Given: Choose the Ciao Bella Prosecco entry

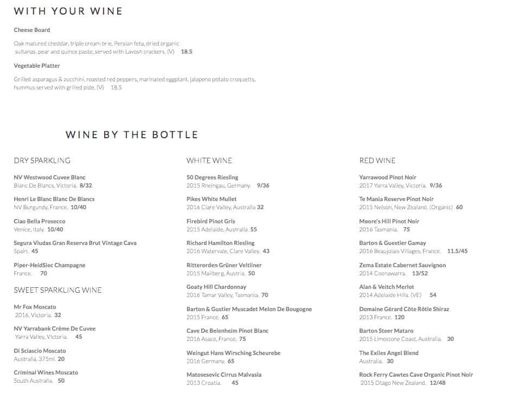Looking at the screenshot, I should pyautogui.click(x=40, y=221).
